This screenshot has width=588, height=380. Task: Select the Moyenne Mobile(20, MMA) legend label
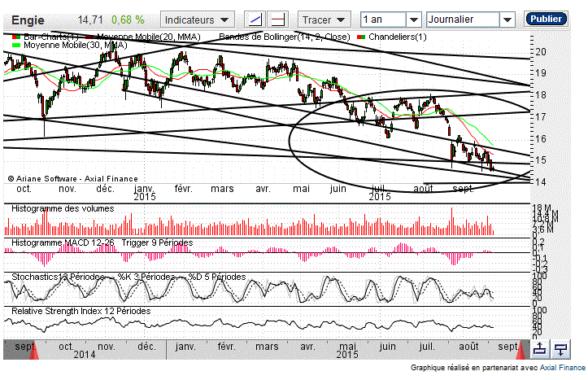coord(149,37)
